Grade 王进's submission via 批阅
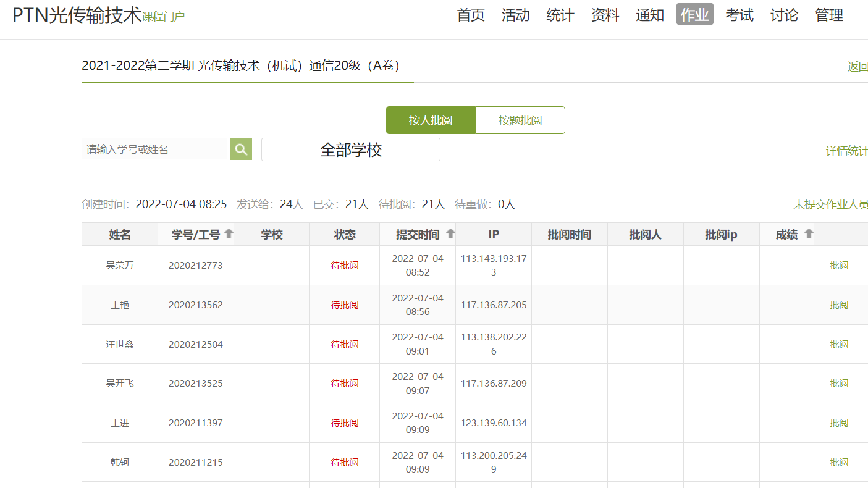The width and height of the screenshot is (868, 488). coord(838,423)
